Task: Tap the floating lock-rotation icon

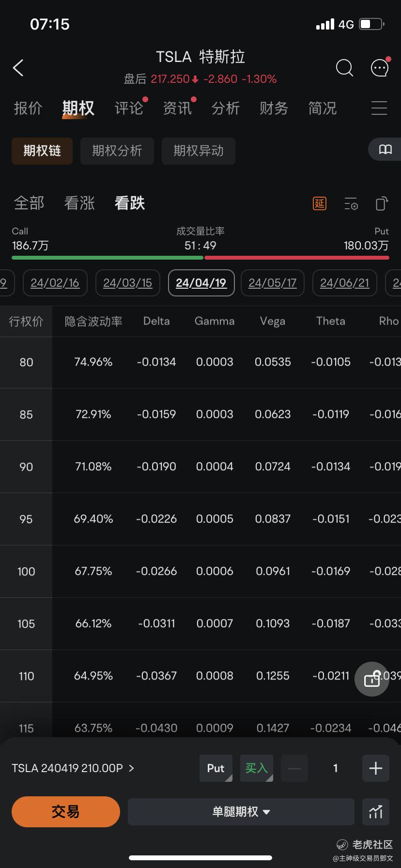Action: point(372,679)
